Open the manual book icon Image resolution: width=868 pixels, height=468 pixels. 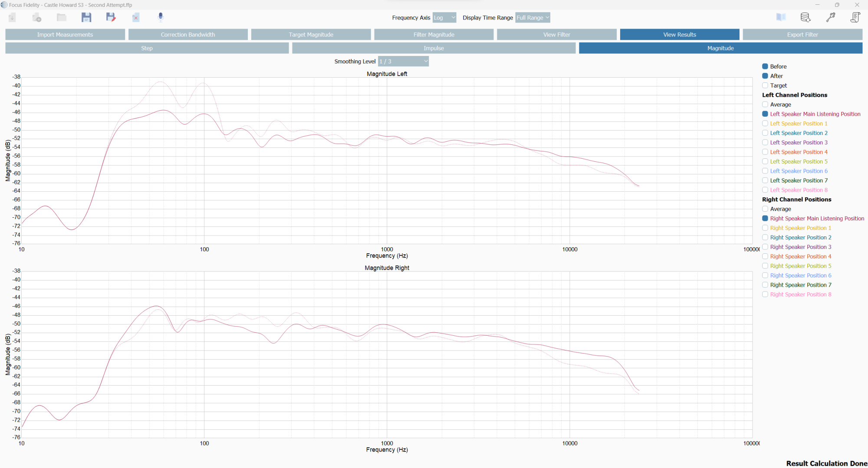781,17
